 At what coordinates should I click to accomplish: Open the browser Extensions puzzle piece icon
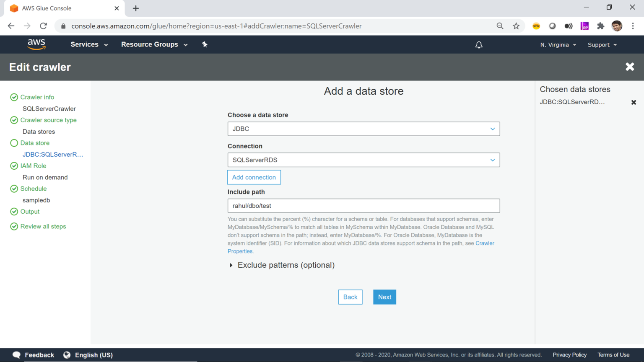tap(600, 26)
